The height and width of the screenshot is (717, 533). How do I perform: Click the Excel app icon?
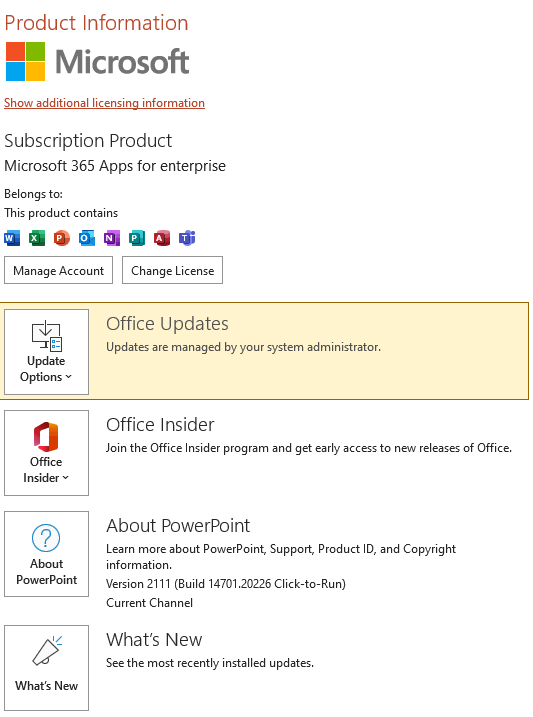pyautogui.click(x=37, y=238)
